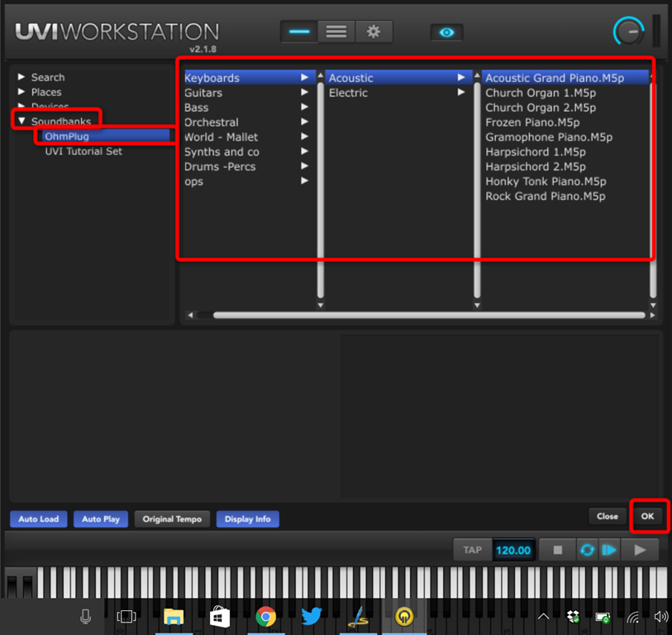The height and width of the screenshot is (635, 672).
Task: Click the Dropbox tray icon
Action: 573,617
